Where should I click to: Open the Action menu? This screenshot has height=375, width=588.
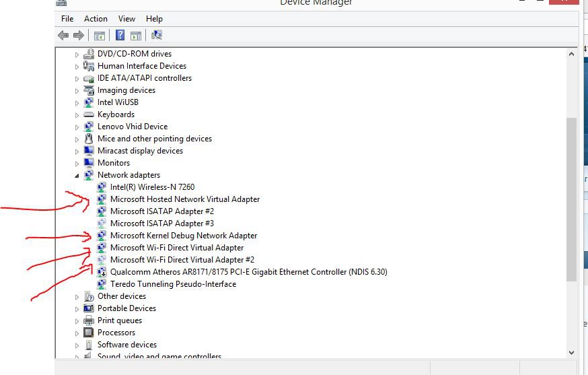[x=96, y=19]
